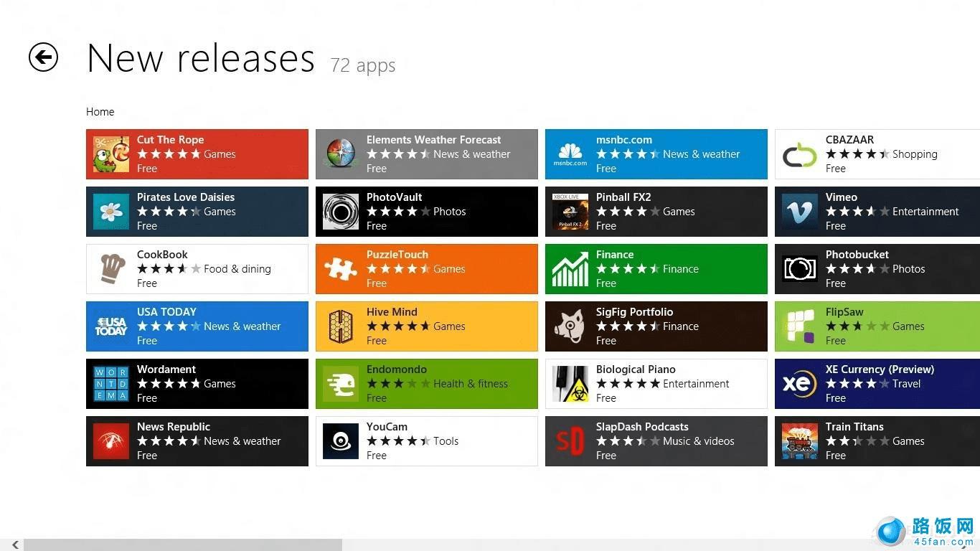This screenshot has height=551, width=980.
Task: Click the YouCam camera icon
Action: (x=341, y=441)
